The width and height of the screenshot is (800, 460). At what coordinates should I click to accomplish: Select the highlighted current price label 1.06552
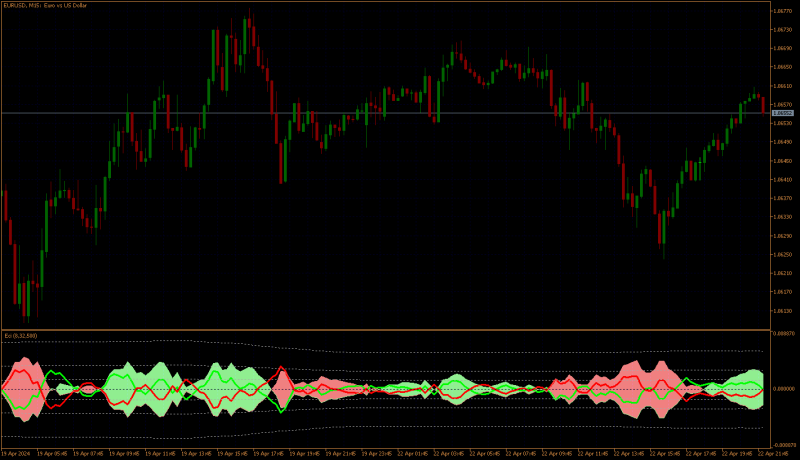click(x=783, y=113)
